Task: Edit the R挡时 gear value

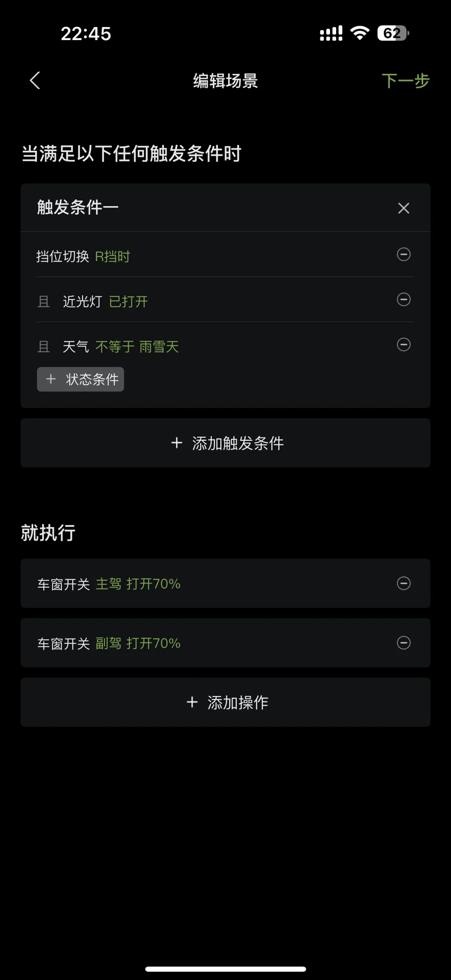Action: click(113, 256)
